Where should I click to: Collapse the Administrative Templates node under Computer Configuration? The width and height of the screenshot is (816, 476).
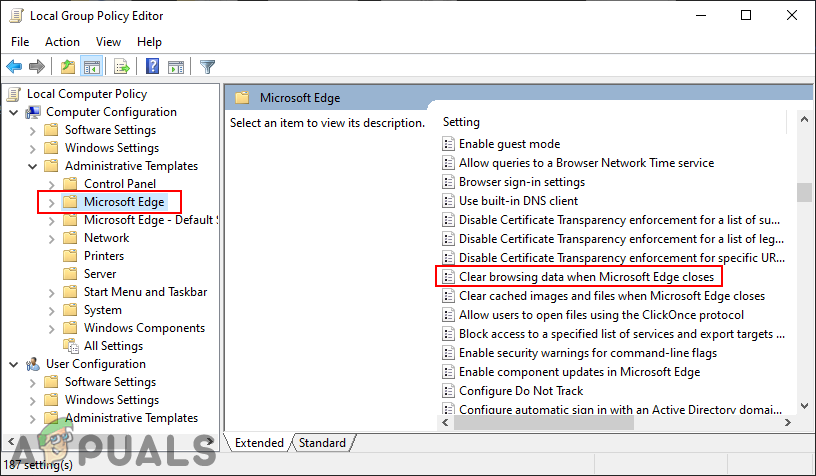33,166
